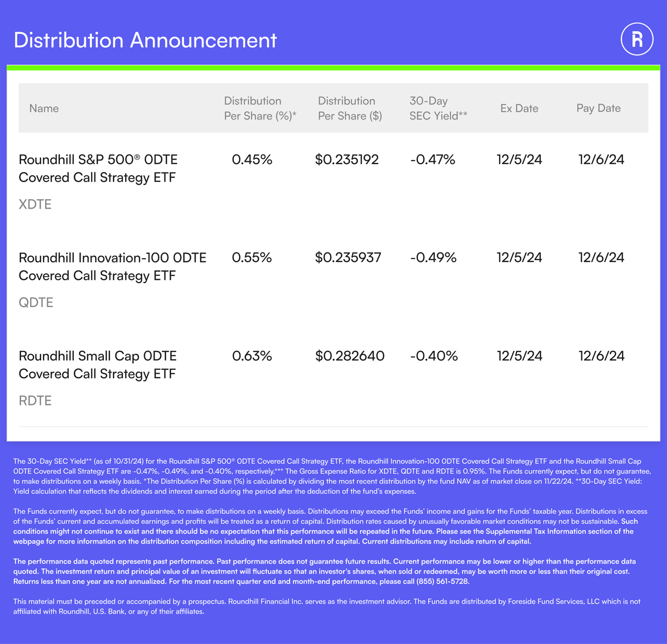Select the Name column header
Viewport: 667px width, 644px height.
point(44,108)
